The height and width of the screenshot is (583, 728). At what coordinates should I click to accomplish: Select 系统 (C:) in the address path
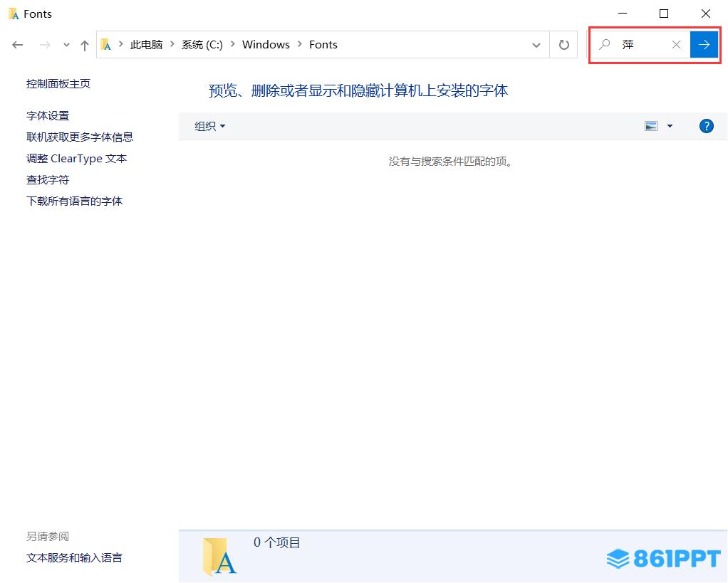(202, 45)
